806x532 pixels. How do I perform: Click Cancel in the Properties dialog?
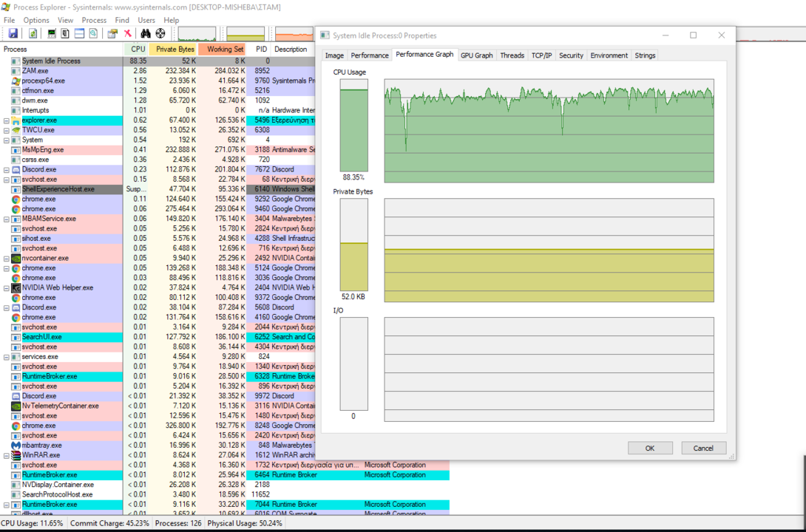[703, 449]
